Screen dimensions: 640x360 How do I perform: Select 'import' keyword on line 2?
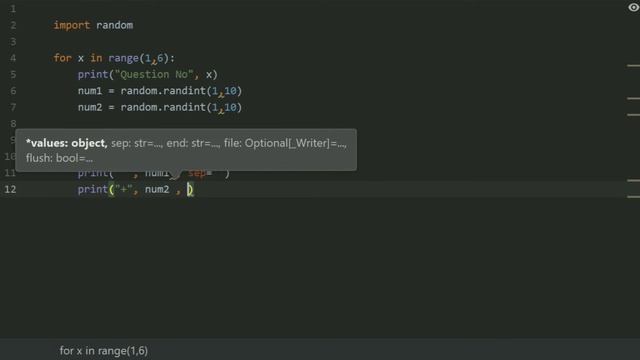point(71,25)
